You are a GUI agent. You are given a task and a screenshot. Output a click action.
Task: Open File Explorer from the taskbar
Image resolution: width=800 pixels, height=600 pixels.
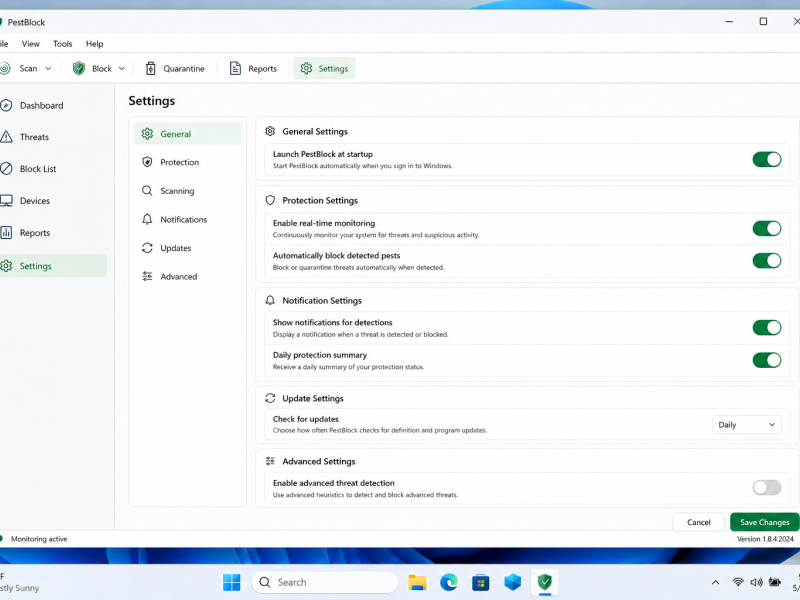(x=417, y=582)
